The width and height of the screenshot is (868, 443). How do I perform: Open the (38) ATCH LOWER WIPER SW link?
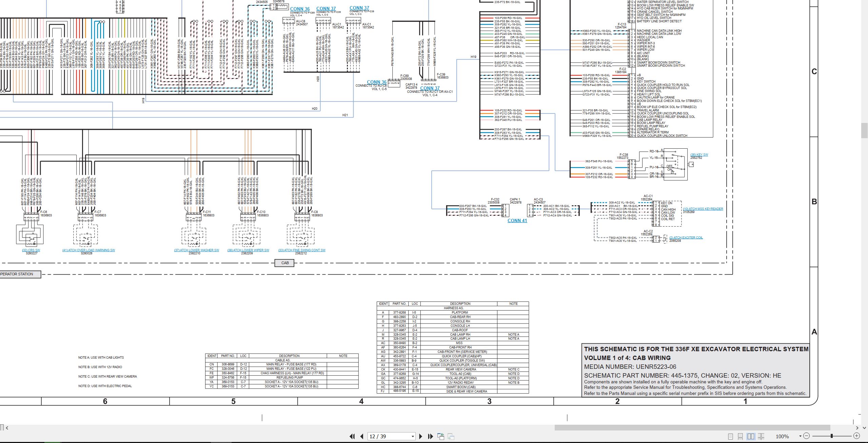pyautogui.click(x=248, y=250)
